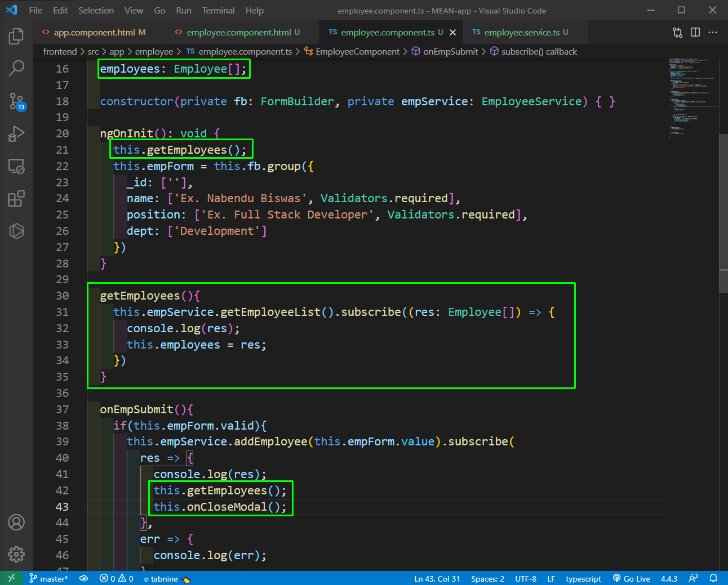Switch to employee.service.ts tab
Image resolution: width=728 pixels, height=585 pixels.
tap(525, 33)
